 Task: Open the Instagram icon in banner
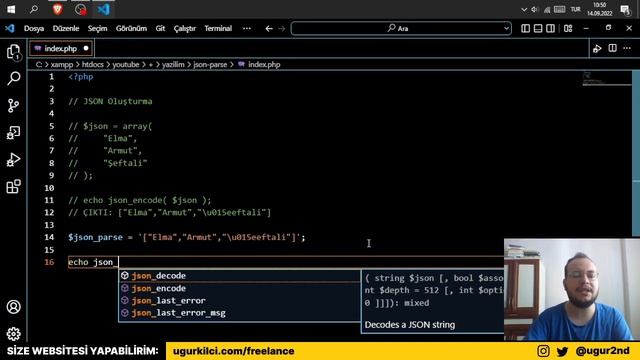pyautogui.click(x=543, y=351)
